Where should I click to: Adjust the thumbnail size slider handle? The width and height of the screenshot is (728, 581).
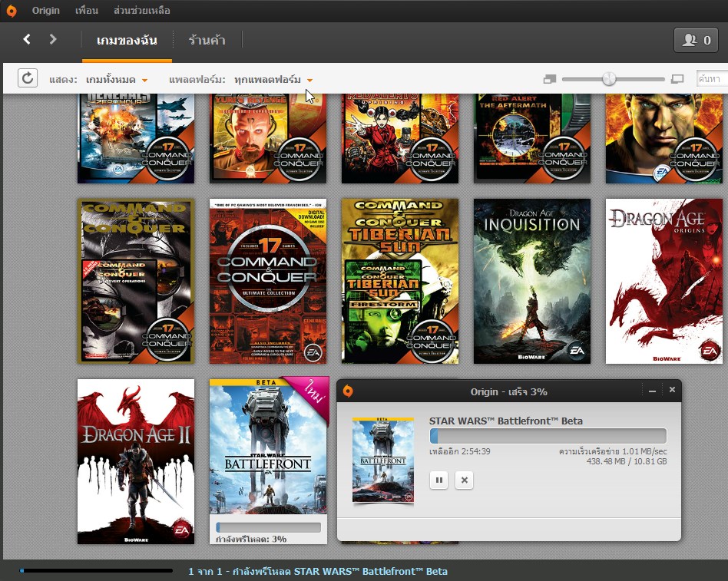tap(609, 79)
